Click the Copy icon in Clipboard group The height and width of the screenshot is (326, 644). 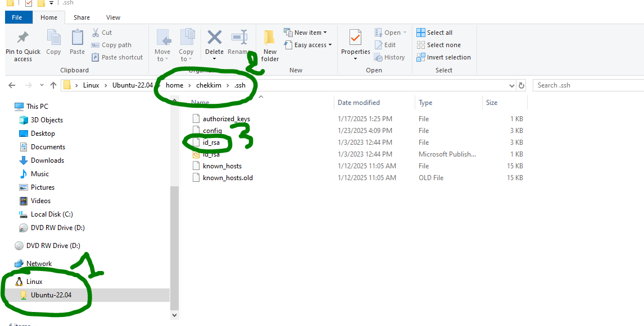tap(54, 38)
